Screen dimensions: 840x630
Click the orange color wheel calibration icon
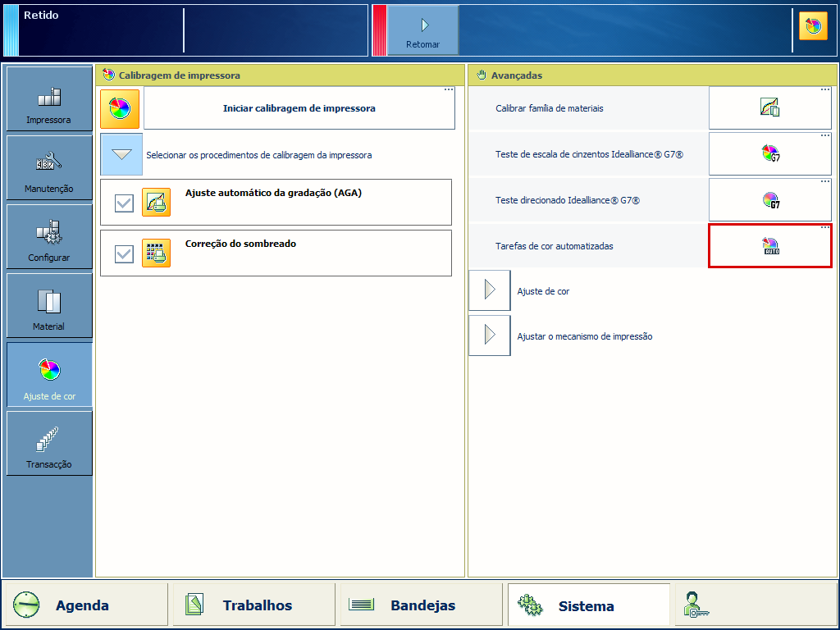[x=120, y=109]
